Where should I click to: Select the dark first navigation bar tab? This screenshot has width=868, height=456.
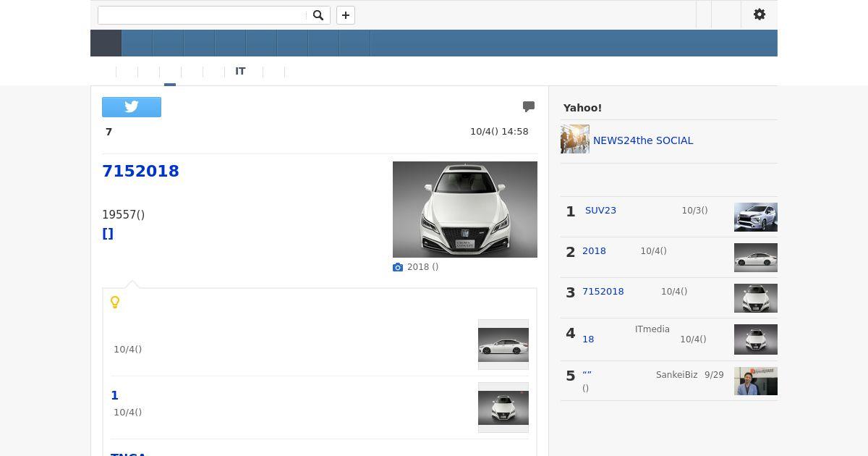click(106, 43)
